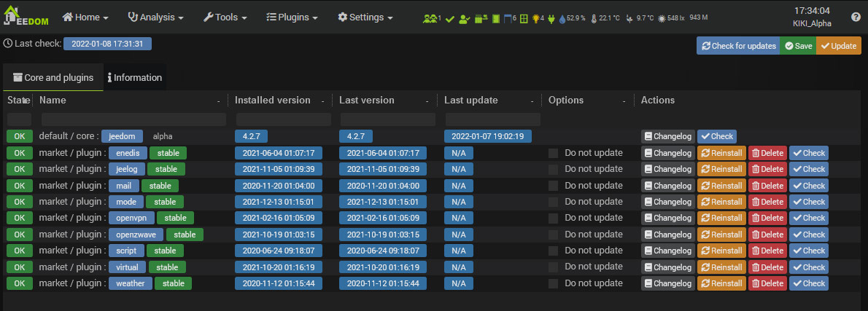Click the presence people icon in summary bar
Viewport: 868px width, 311px height.
430,18
